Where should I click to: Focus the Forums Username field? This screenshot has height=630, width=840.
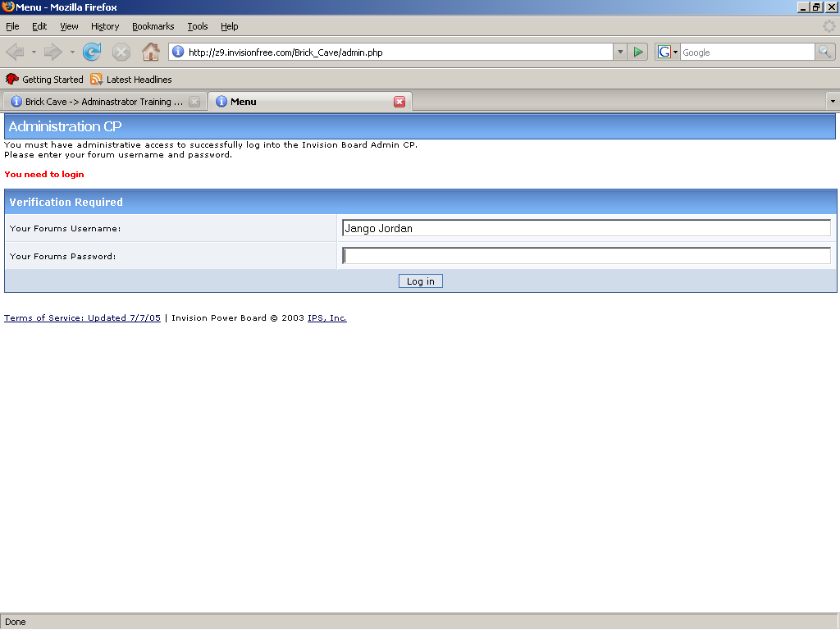587,228
